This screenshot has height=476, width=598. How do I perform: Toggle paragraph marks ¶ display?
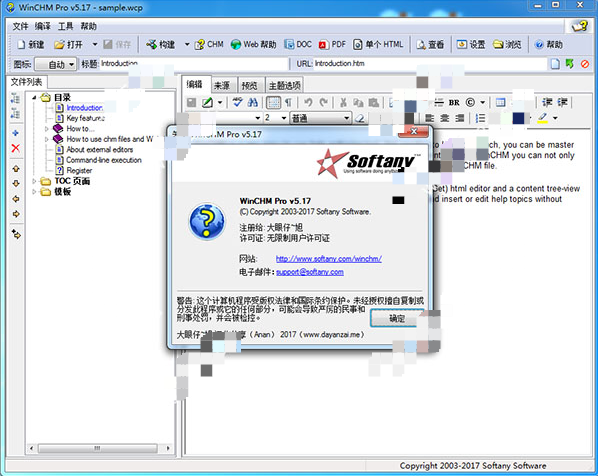pos(289,102)
